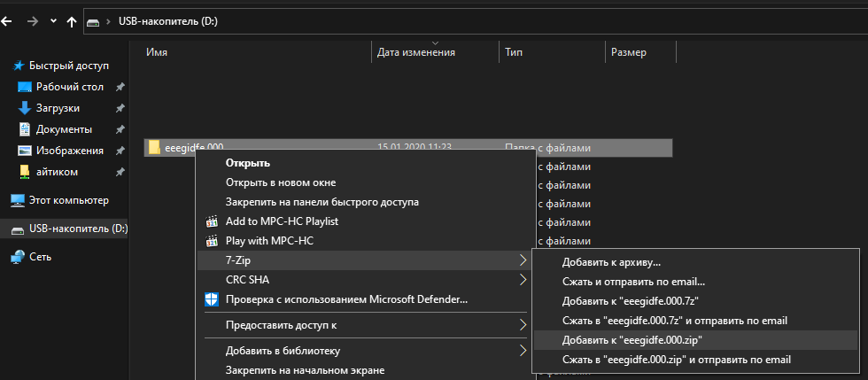Select Этот компьютер in the sidebar
The image size is (868, 380).
[x=69, y=200]
